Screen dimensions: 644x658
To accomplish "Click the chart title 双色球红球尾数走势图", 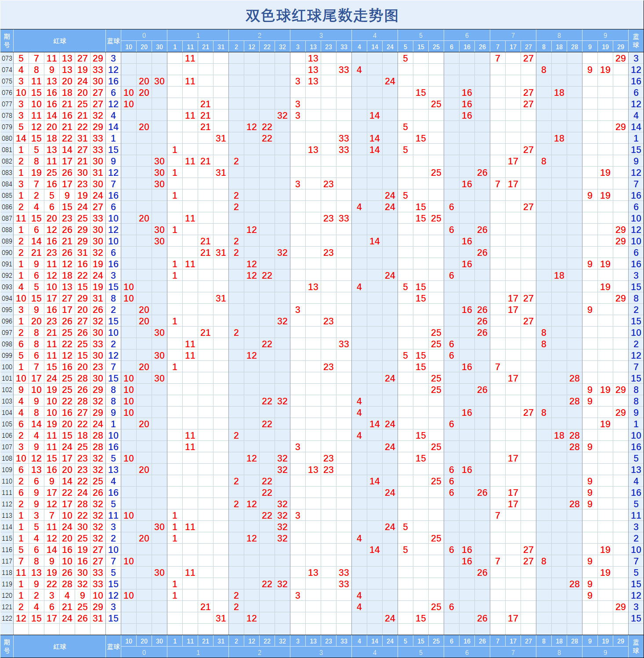I will (322, 16).
